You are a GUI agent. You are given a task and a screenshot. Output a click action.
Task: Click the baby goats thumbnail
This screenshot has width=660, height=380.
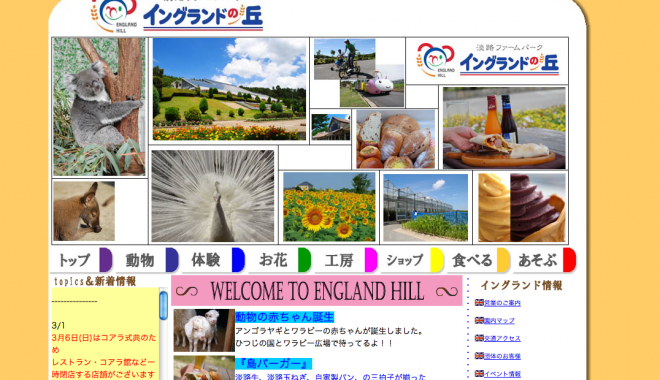click(x=204, y=330)
